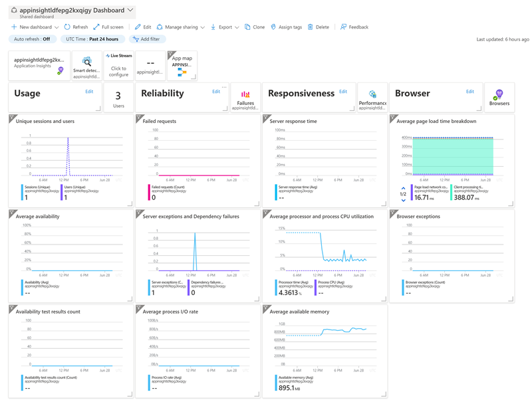Click Application Insights resource lightbulb icon
This screenshot has width=532, height=402.
(x=61, y=70)
